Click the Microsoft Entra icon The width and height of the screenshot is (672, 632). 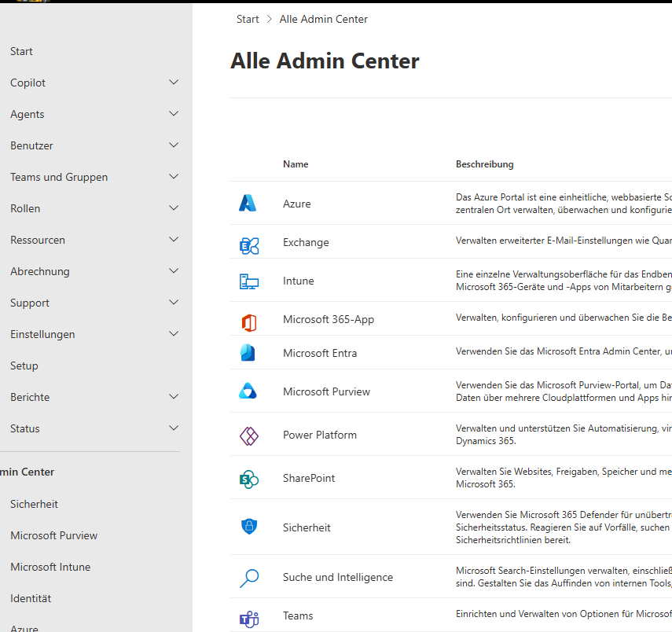(x=248, y=353)
